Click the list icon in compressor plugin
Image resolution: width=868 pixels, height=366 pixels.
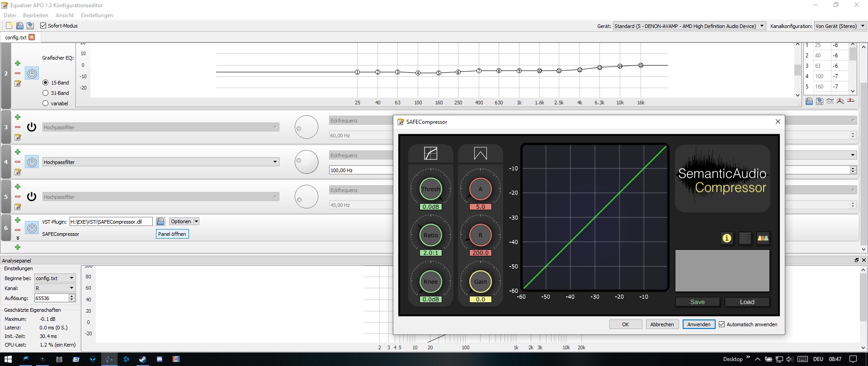click(745, 238)
